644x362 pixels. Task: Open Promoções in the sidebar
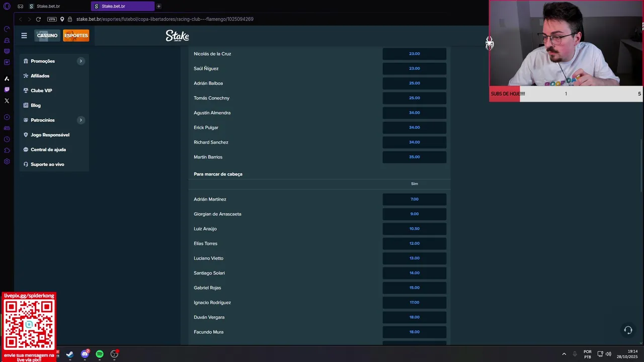pyautogui.click(x=43, y=61)
